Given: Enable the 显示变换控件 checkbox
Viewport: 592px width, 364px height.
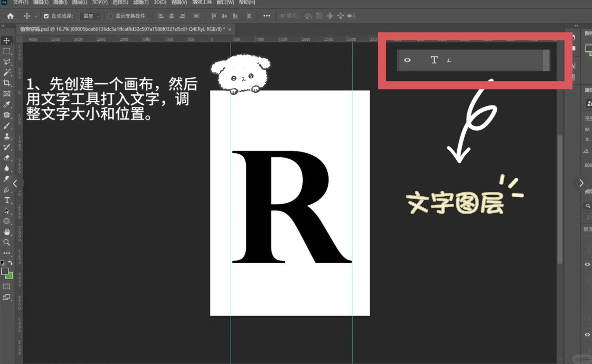Looking at the screenshot, I should pos(110,16).
